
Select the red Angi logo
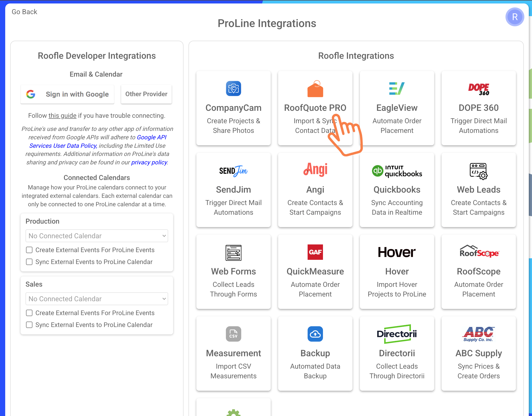pyautogui.click(x=315, y=170)
